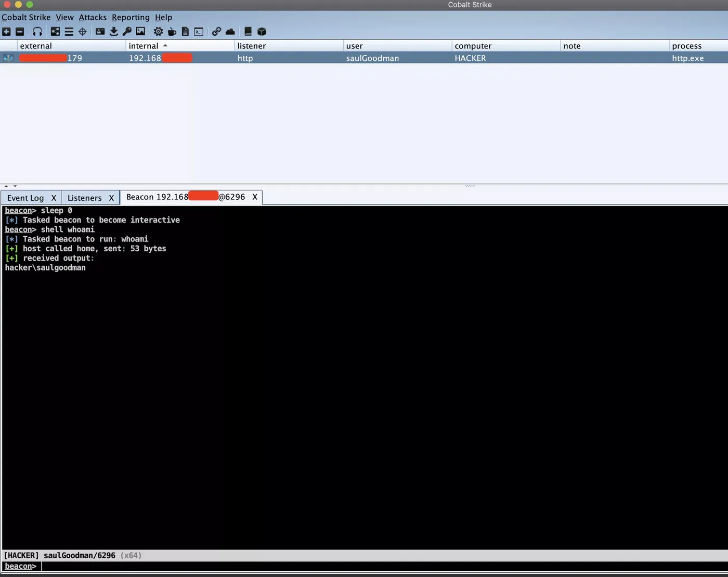Switch to target table crosshair icon
Viewport: 728px width, 577px height.
[82, 32]
